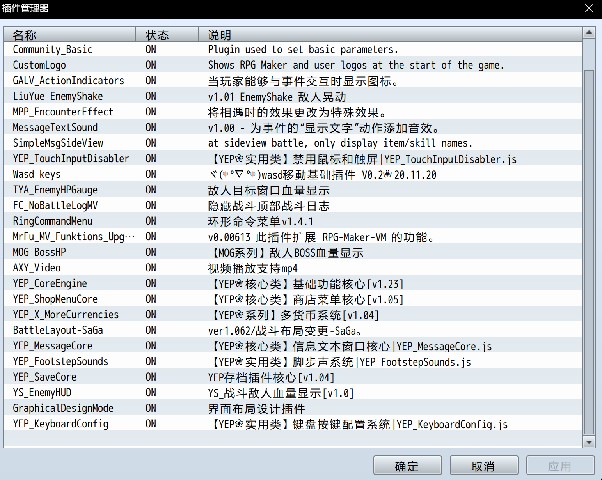Click ON status of YS_EnemyHUD
Image resolution: width=602 pixels, height=480 pixels.
(151, 392)
